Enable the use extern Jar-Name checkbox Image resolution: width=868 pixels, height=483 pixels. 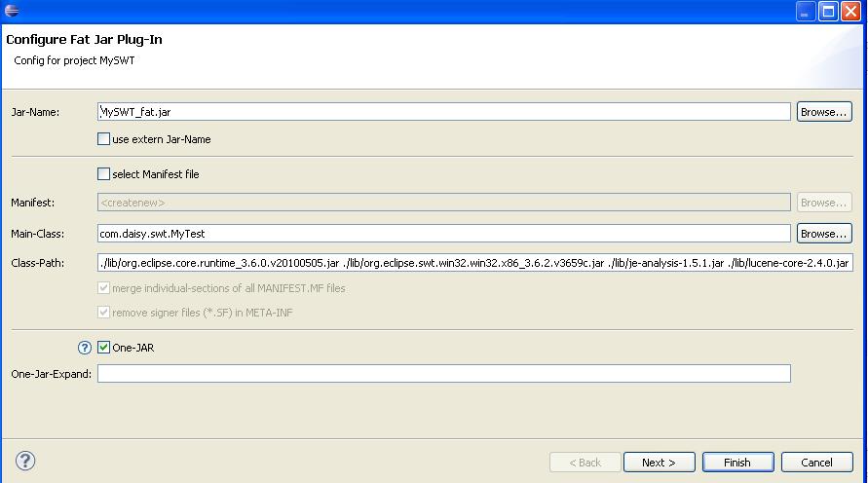pos(103,139)
